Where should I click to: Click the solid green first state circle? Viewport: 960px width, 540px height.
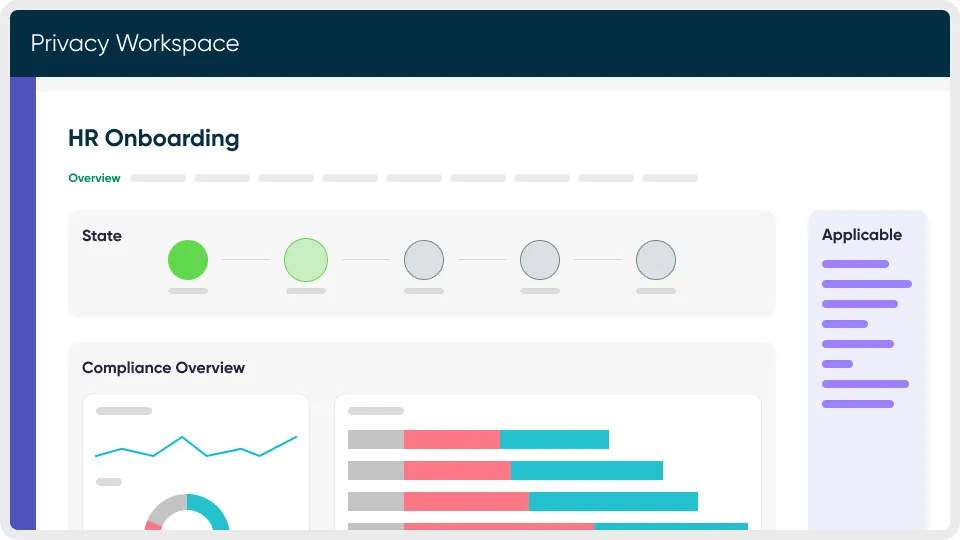tap(188, 260)
